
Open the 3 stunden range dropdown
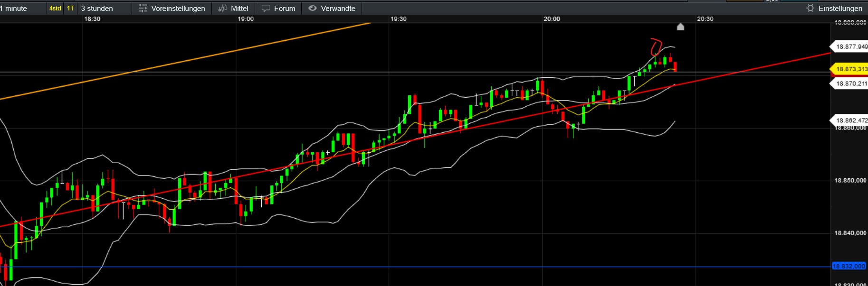[97, 9]
